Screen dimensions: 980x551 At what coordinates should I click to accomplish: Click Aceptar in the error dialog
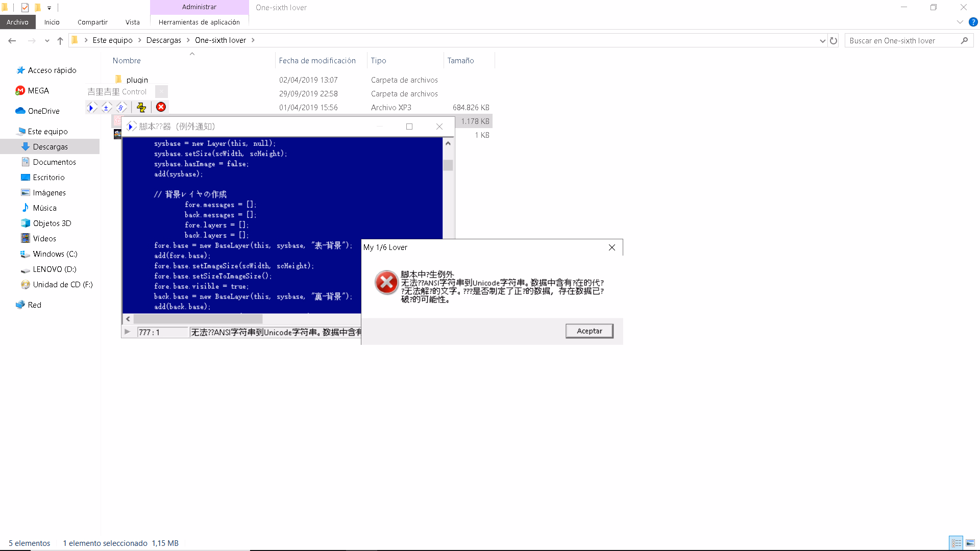coord(590,331)
